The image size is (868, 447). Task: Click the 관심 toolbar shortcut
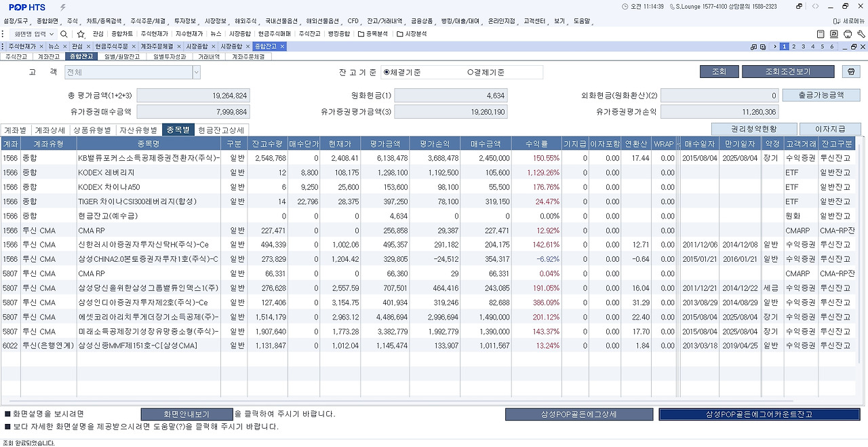[x=98, y=34]
